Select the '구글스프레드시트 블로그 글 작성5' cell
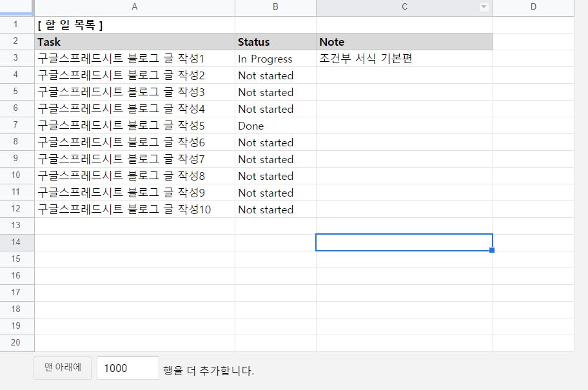Image resolution: width=588 pixels, height=390 pixels. coord(135,126)
